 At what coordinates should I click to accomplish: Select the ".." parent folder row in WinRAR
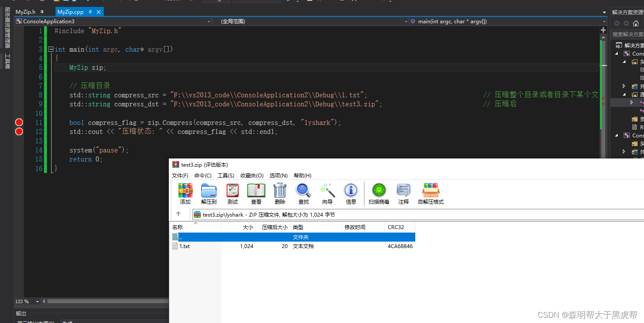(x=293, y=237)
